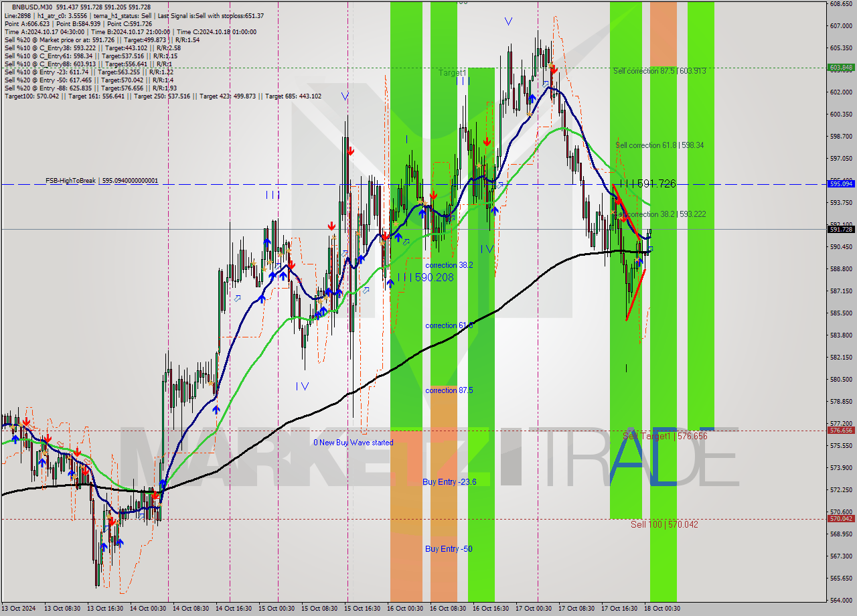Select the '15 Oct 00:30' time label
The width and height of the screenshot is (857, 616).
pos(276,608)
